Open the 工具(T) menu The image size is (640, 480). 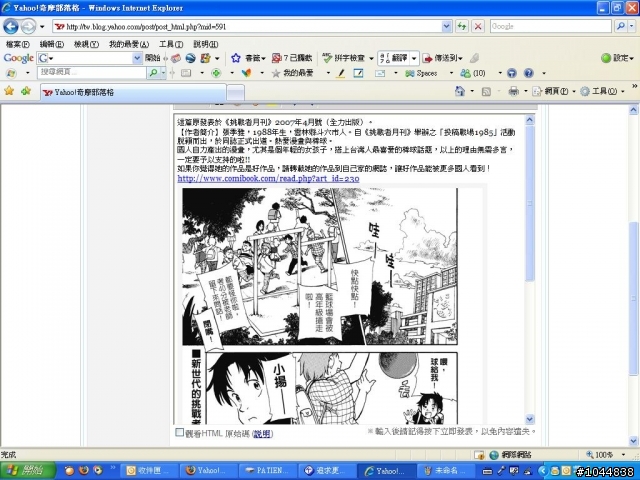[x=171, y=44]
